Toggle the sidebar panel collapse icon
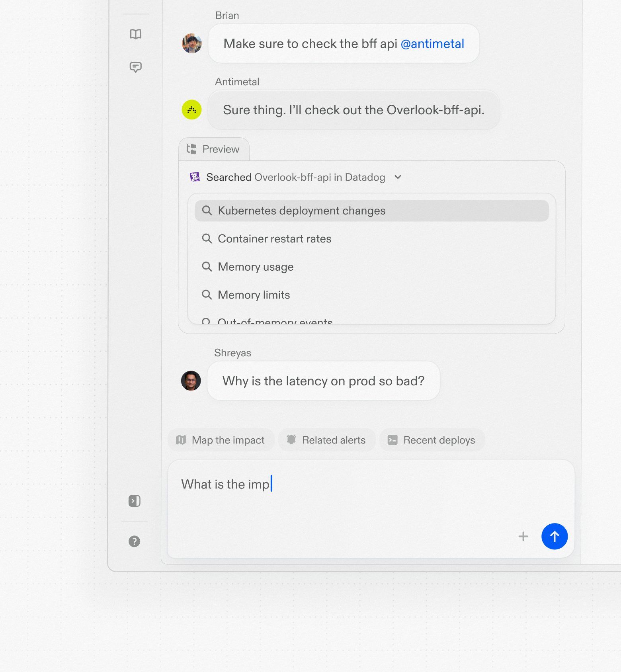The height and width of the screenshot is (672, 621). [x=135, y=501]
